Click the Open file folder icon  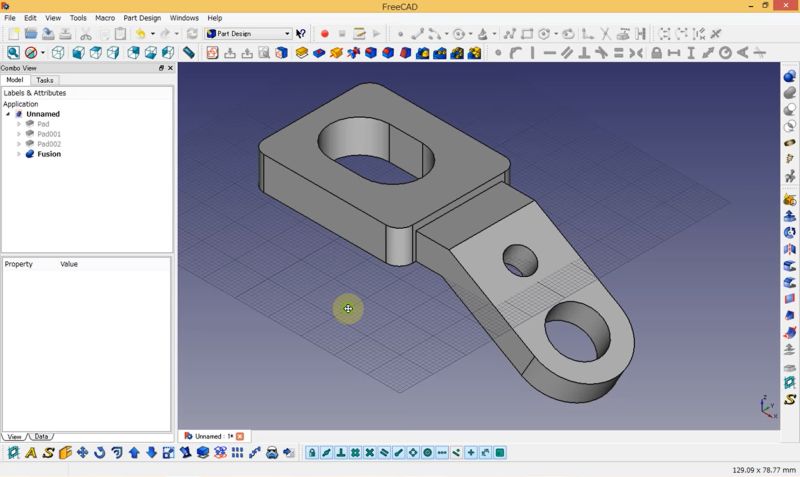(x=31, y=34)
